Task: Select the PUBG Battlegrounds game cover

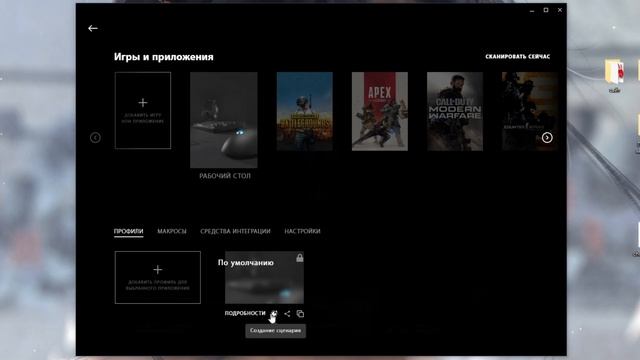Action: click(x=304, y=111)
